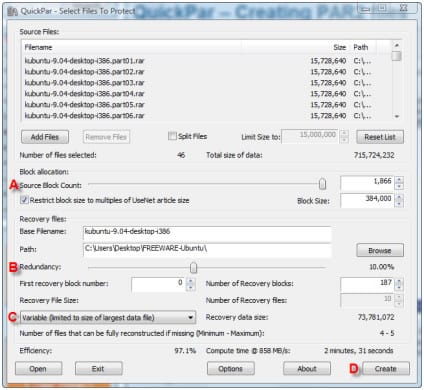424x390 pixels.
Task: Decrease Source Block Count with down arrow
Action: point(399,187)
